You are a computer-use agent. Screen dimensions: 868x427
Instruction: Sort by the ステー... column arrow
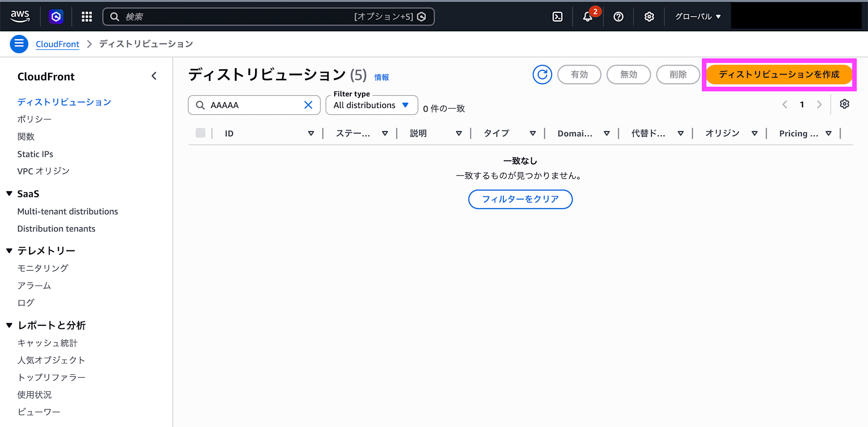(385, 134)
